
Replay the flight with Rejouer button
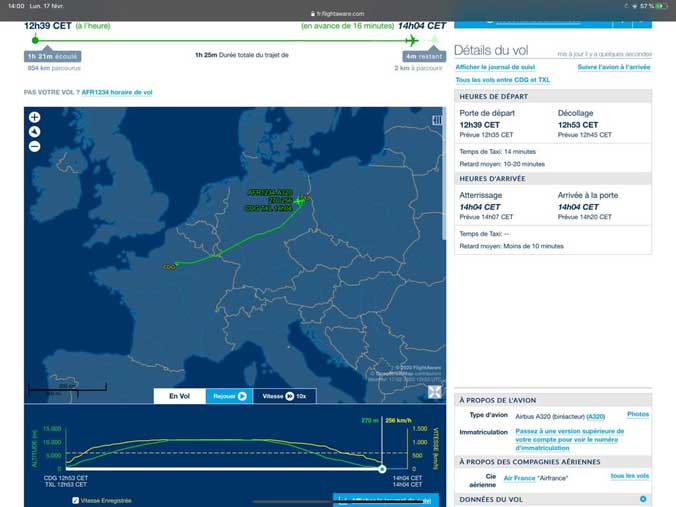(x=229, y=396)
